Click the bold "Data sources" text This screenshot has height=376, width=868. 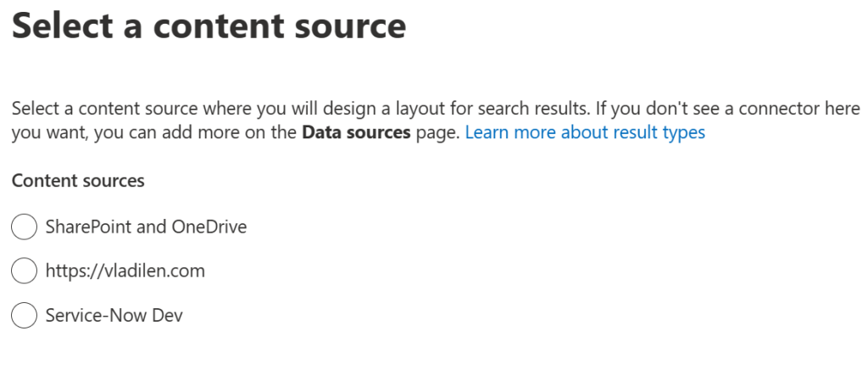tap(356, 132)
